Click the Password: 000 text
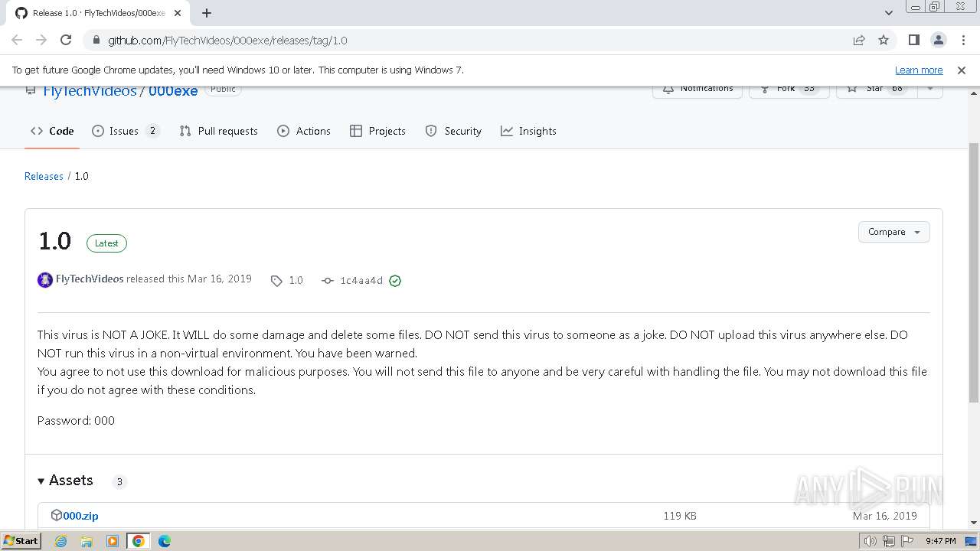The width and height of the screenshot is (980, 551). (x=76, y=420)
